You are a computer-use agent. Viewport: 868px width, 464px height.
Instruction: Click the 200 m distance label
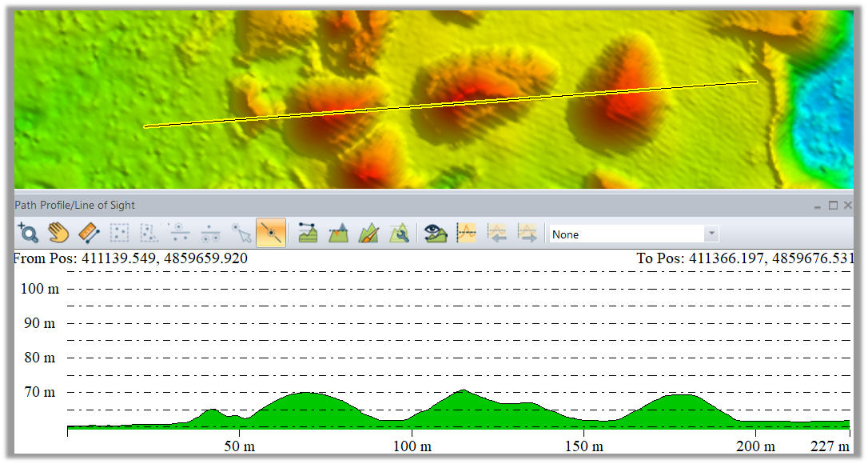(755, 446)
